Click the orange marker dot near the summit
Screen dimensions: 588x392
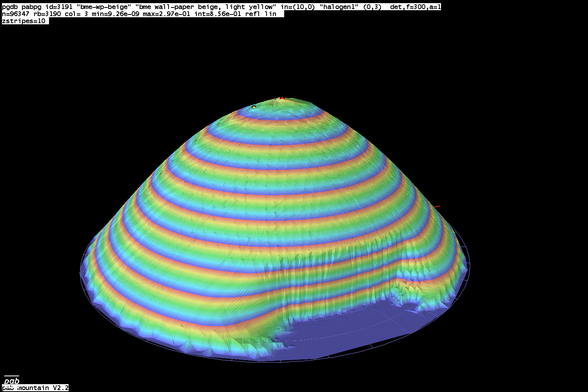tap(254, 107)
